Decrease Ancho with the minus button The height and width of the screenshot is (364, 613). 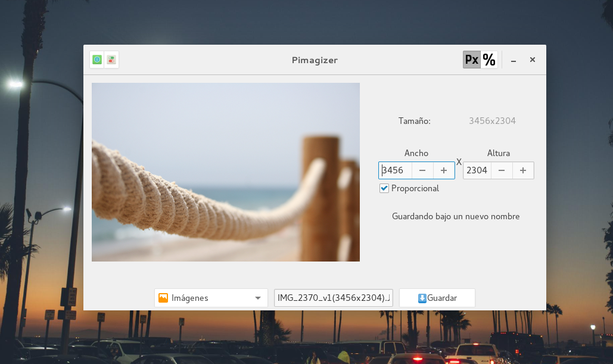pyautogui.click(x=422, y=170)
